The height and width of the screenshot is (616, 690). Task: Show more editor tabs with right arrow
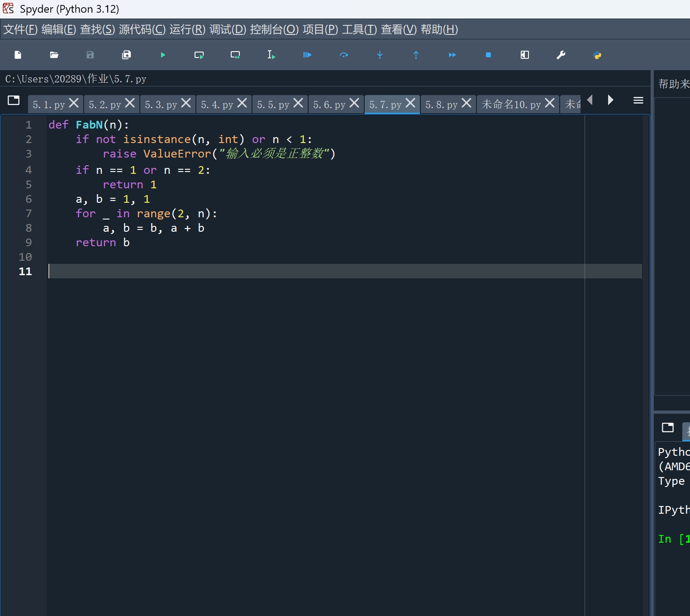pos(610,100)
